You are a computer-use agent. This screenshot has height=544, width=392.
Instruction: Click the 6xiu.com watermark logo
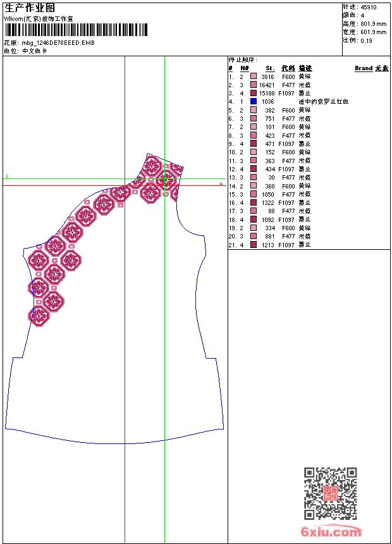pyautogui.click(x=331, y=532)
